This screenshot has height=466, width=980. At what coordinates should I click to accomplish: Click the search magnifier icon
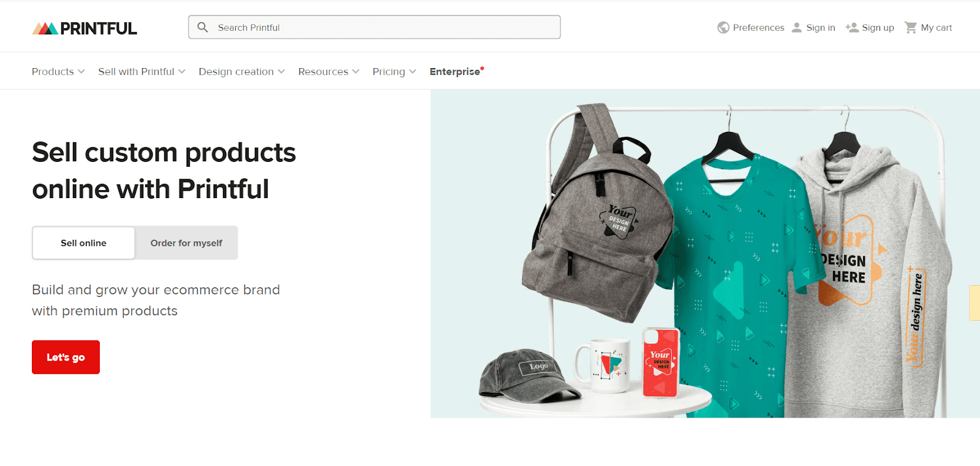pos(203,27)
